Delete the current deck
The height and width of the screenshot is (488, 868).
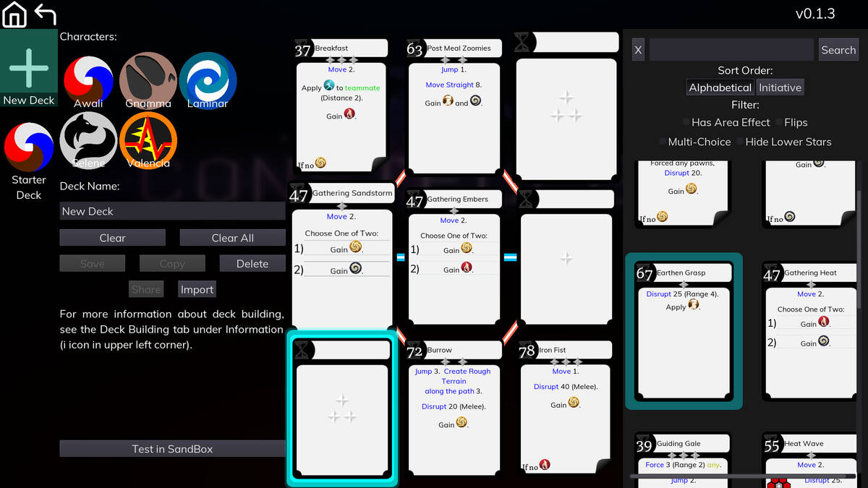252,264
